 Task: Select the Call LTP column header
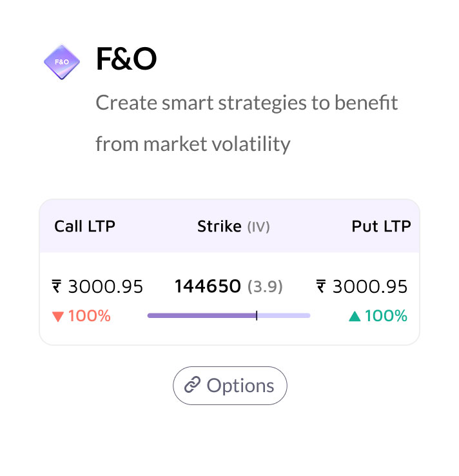(x=84, y=226)
